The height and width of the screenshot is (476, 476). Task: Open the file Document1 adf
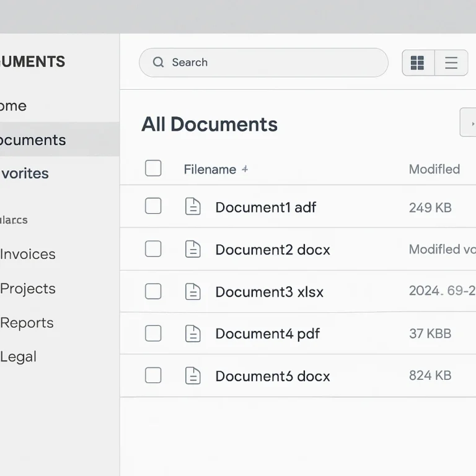tap(266, 208)
